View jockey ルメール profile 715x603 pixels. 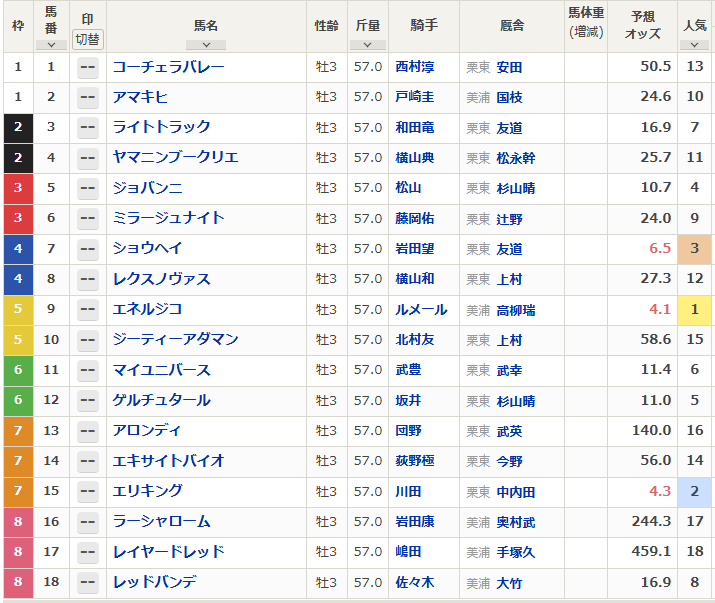pos(421,310)
